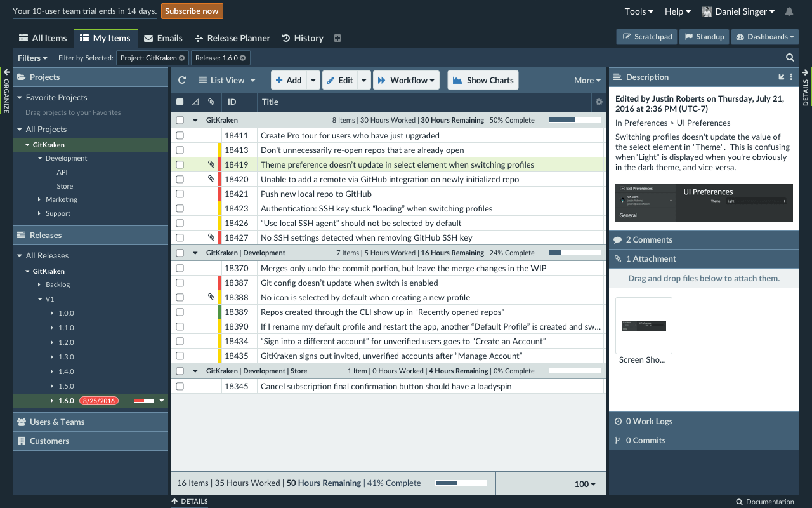Viewport: 812px width, 508px height.
Task: Switch to Emails tab
Action: tap(163, 38)
